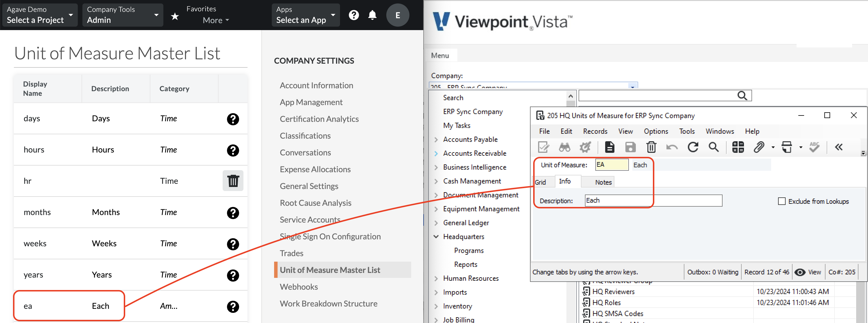
Task: Open the Favorites More dropdown
Action: tap(216, 21)
